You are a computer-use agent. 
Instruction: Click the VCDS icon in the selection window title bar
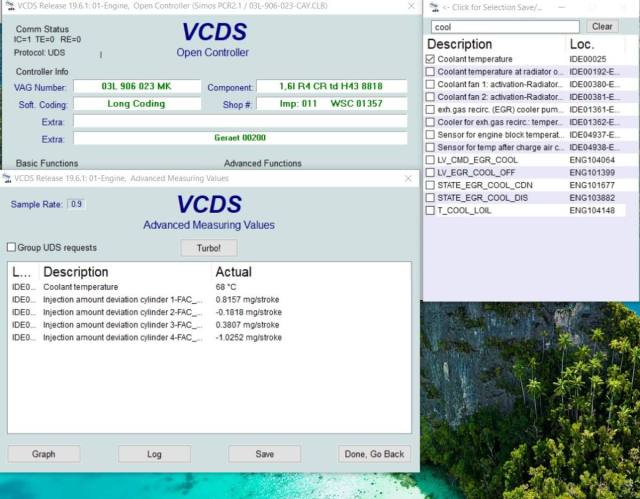click(x=433, y=8)
